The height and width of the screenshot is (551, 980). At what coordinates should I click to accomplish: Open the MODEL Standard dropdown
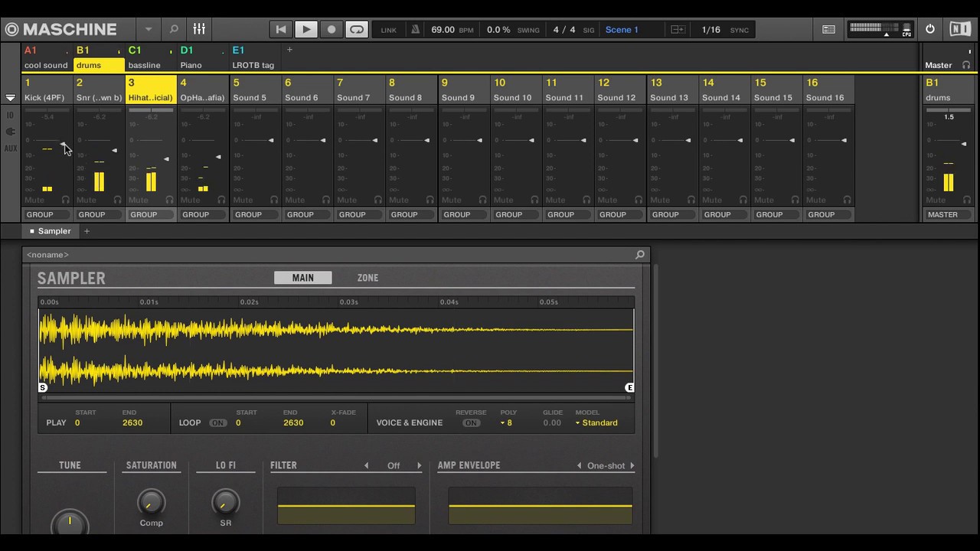click(596, 422)
